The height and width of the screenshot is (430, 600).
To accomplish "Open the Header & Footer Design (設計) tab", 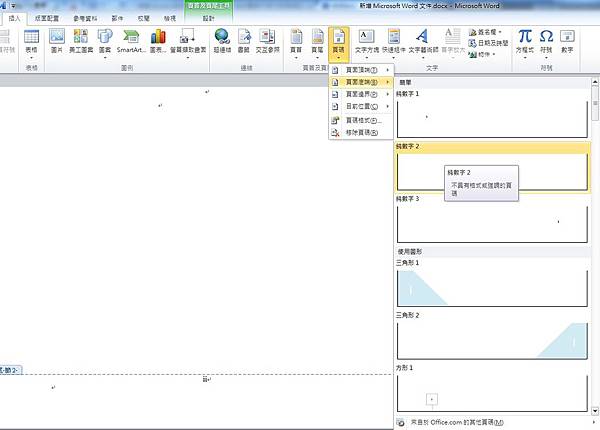I will pos(209,18).
